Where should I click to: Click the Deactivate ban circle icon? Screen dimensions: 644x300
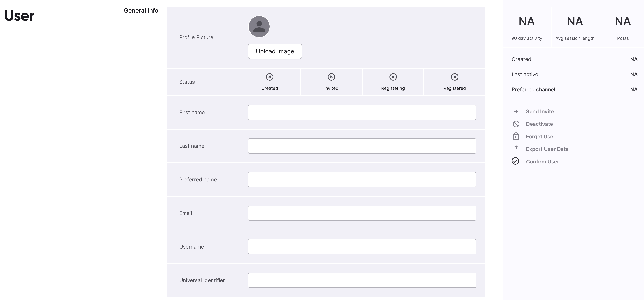click(x=516, y=124)
